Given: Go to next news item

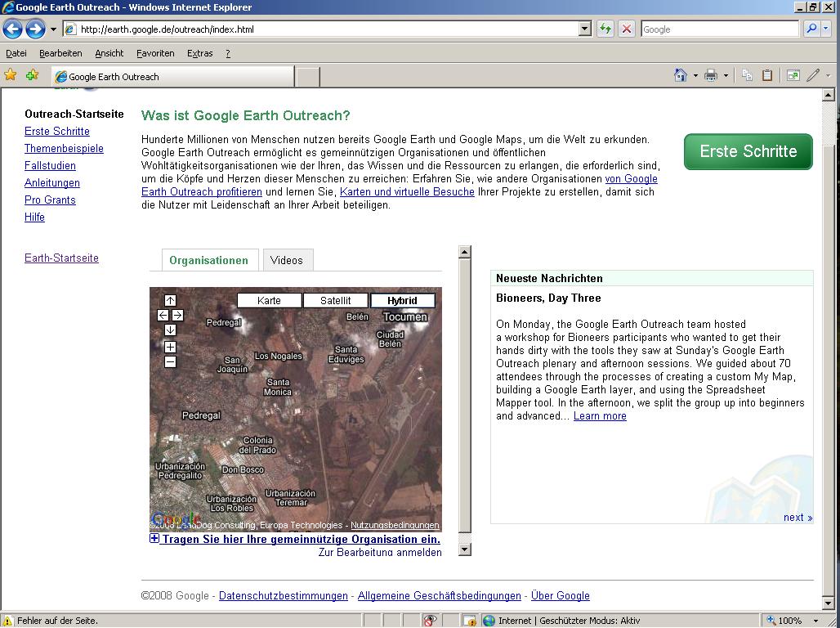Looking at the screenshot, I should click(x=798, y=517).
